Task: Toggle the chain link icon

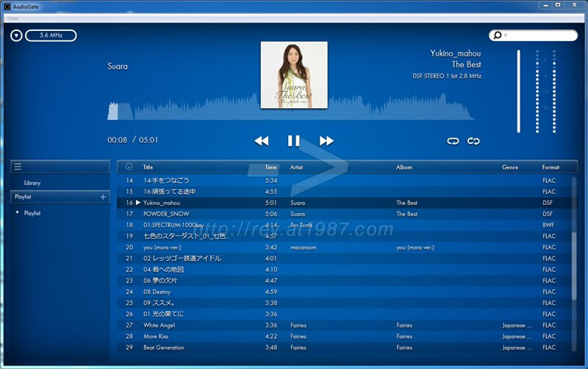Action: pos(473,141)
